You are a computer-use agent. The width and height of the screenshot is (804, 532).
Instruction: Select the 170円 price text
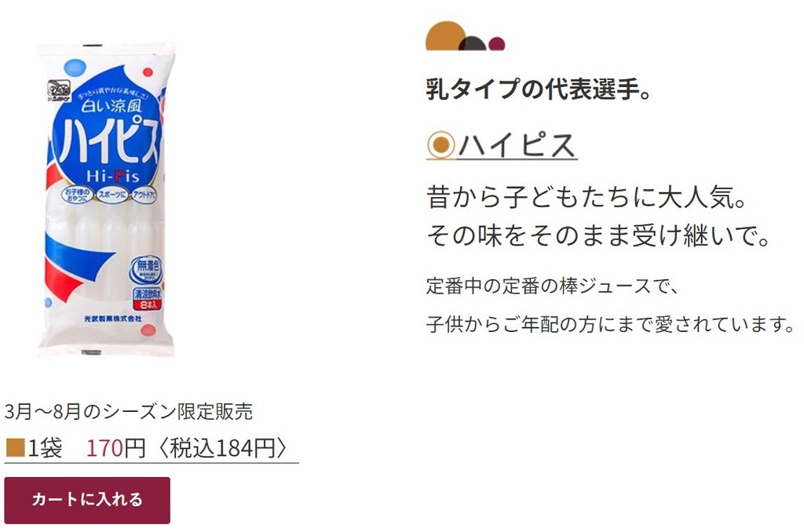[116, 447]
